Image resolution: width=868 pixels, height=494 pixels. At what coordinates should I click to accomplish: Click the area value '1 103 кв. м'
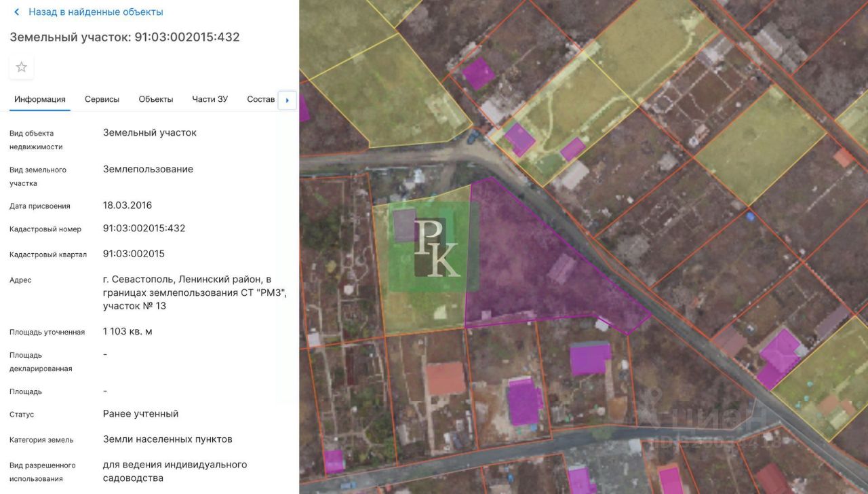click(127, 331)
